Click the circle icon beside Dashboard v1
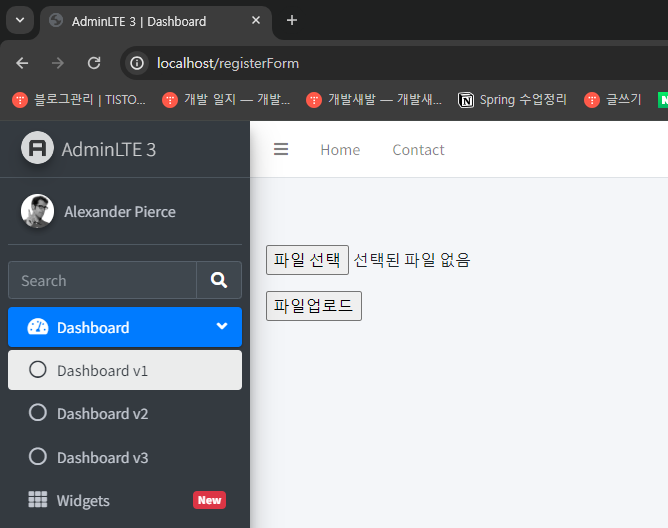 pyautogui.click(x=37, y=369)
